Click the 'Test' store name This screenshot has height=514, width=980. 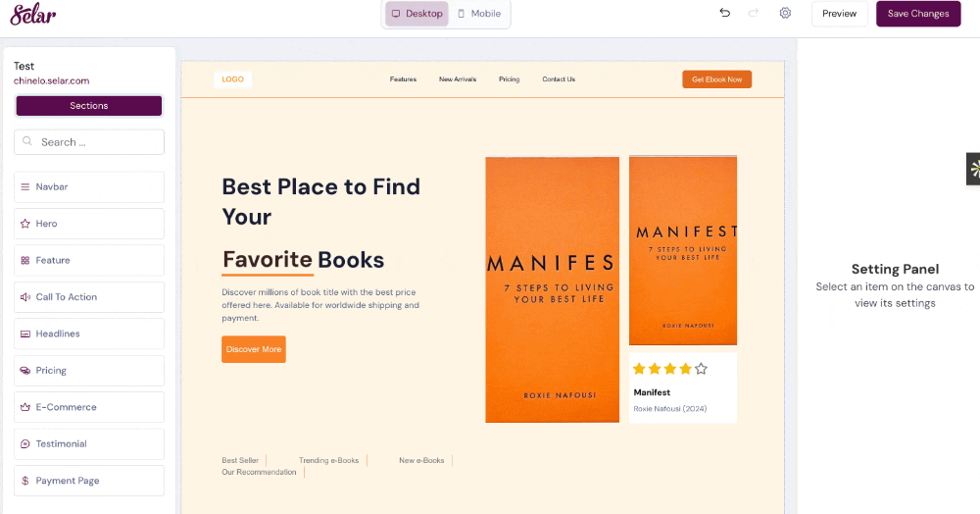pos(24,67)
